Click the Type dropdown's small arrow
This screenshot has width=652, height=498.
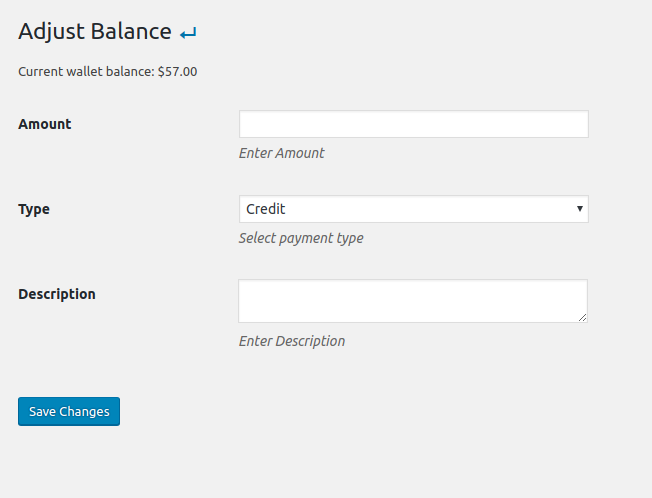click(580, 209)
